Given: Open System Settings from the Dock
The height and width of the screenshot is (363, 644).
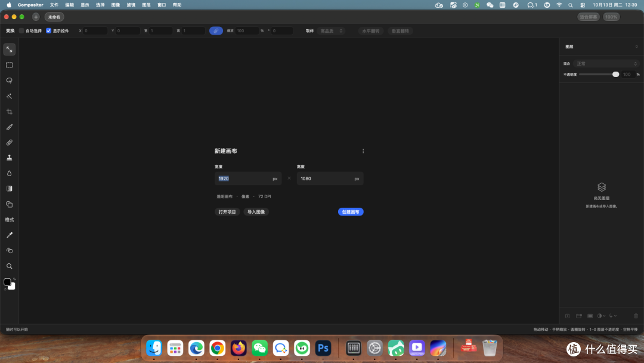Looking at the screenshot, I should (374, 348).
